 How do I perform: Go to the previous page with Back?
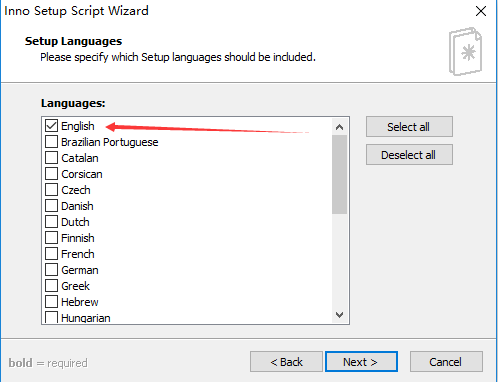286,362
